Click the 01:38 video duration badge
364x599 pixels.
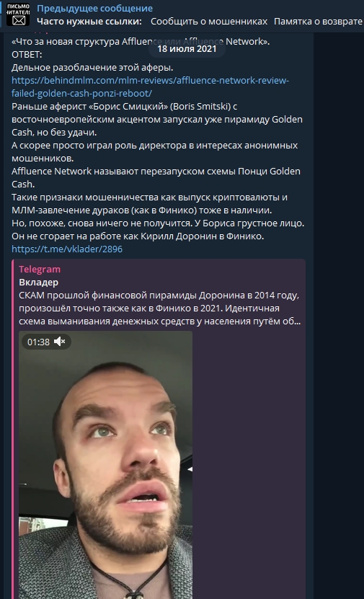pos(39,342)
